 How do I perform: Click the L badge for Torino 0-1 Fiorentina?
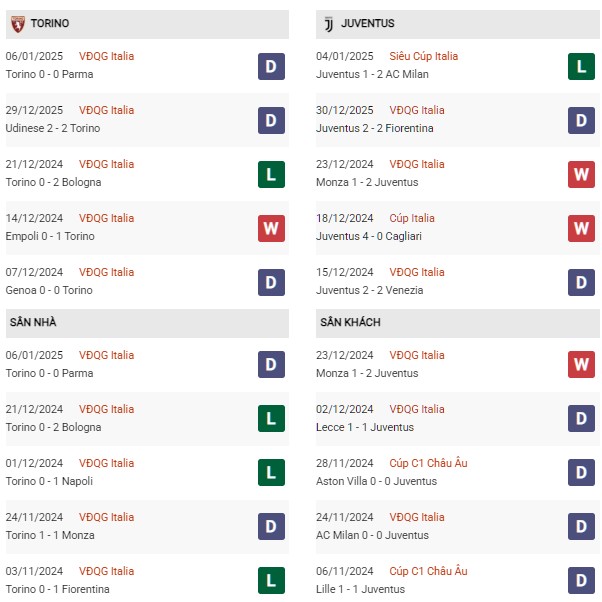tap(271, 580)
